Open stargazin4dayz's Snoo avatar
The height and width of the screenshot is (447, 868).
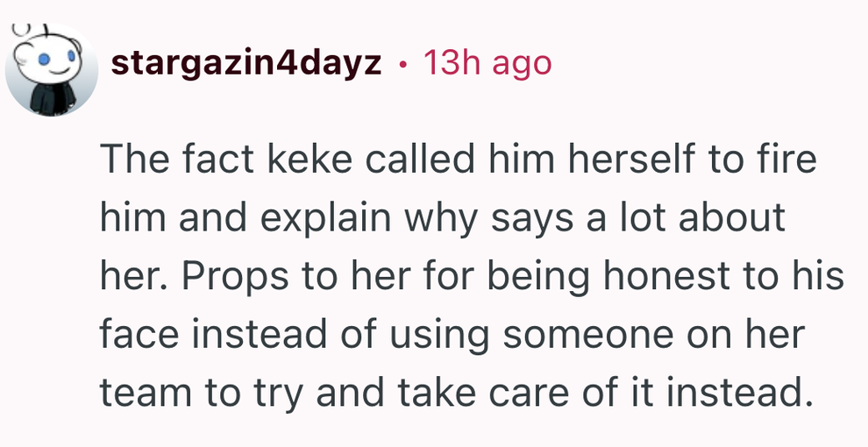(52, 70)
